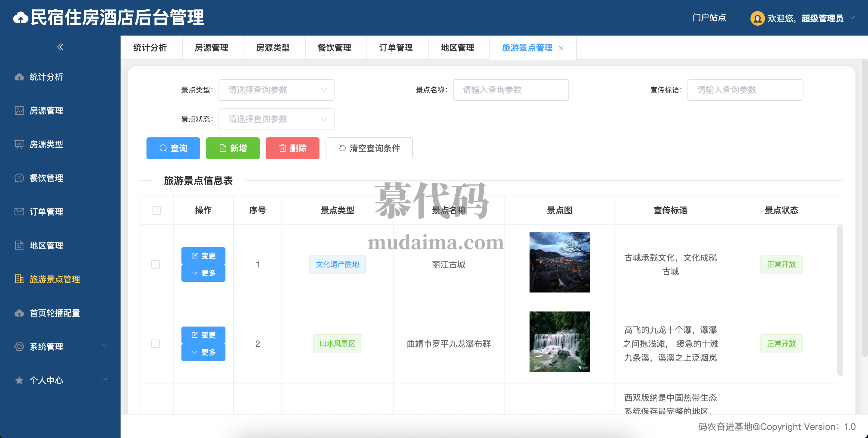The image size is (868, 438).
Task: Check the row checkbox for 曲靖市罗平九龙瀑布群
Action: click(156, 344)
